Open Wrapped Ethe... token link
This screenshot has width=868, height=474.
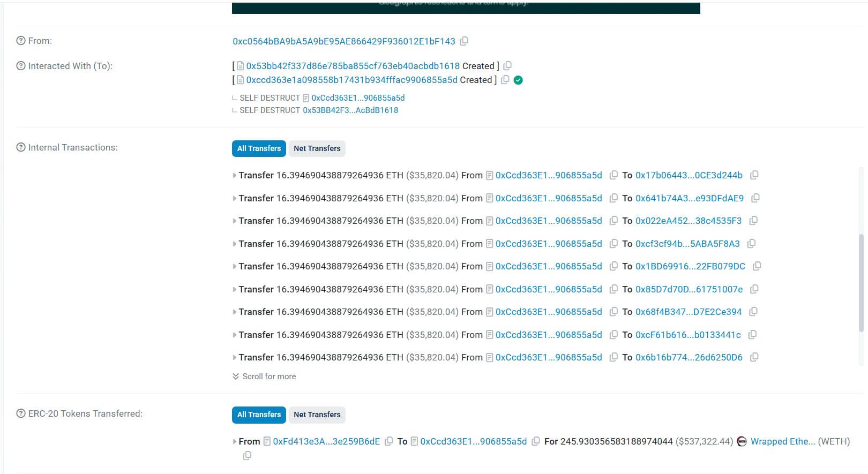(x=783, y=441)
